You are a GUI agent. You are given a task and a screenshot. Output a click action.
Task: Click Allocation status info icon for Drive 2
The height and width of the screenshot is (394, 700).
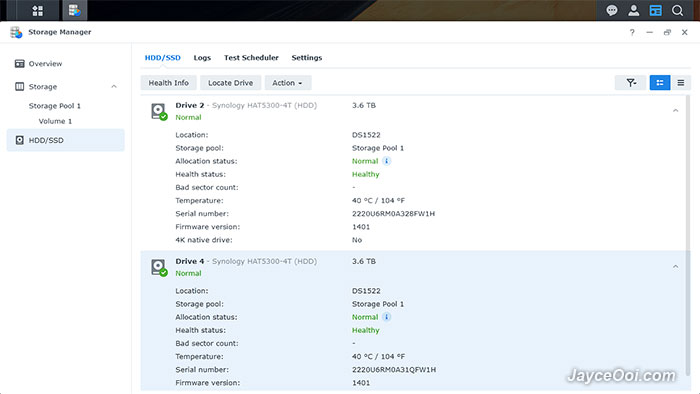(x=387, y=161)
